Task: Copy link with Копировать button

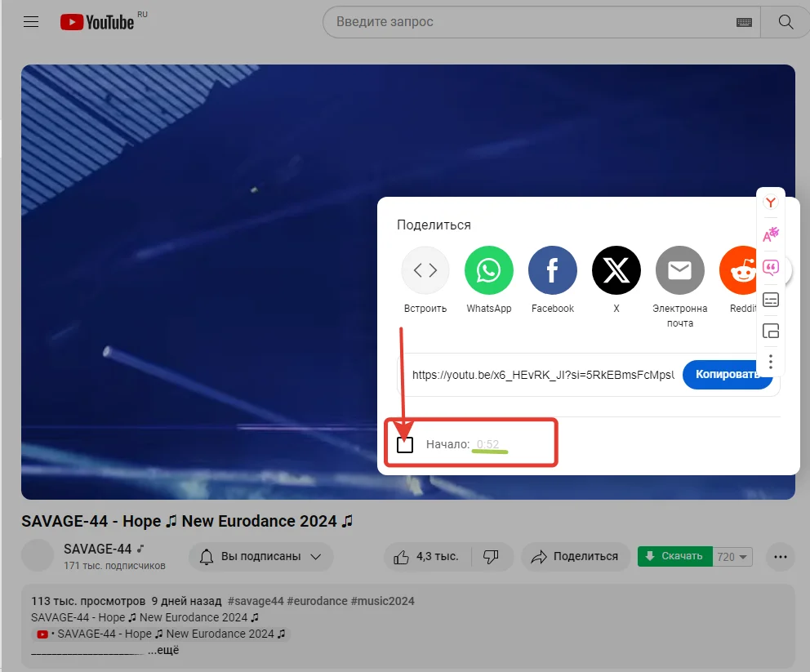Action: [728, 375]
